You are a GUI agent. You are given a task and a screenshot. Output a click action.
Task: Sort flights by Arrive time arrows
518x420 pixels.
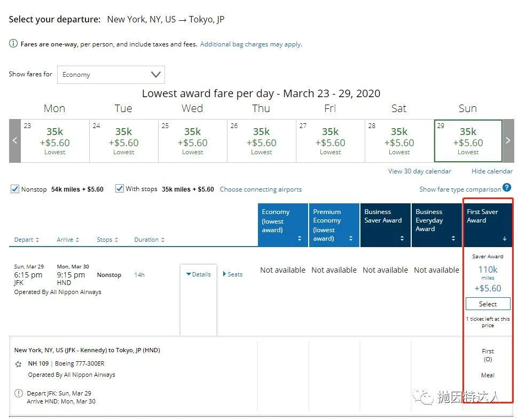77,240
